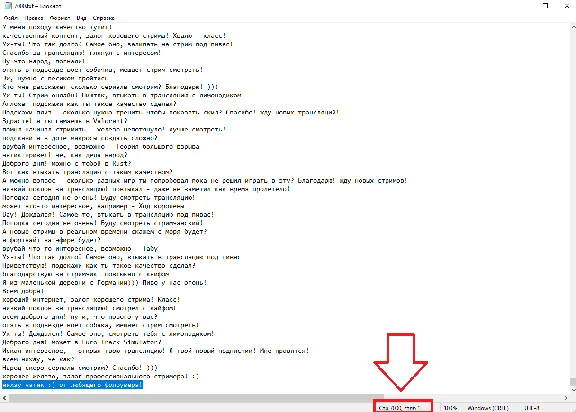This screenshot has height=412, width=576.
Task: Click the line and column indicator in the status bar
Action: (x=403, y=408)
